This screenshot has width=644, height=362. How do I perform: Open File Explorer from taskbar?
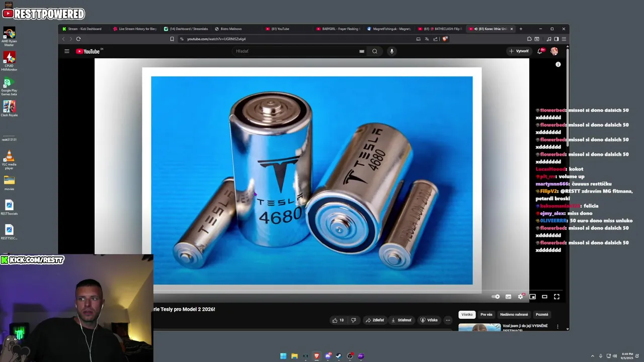[294, 356]
